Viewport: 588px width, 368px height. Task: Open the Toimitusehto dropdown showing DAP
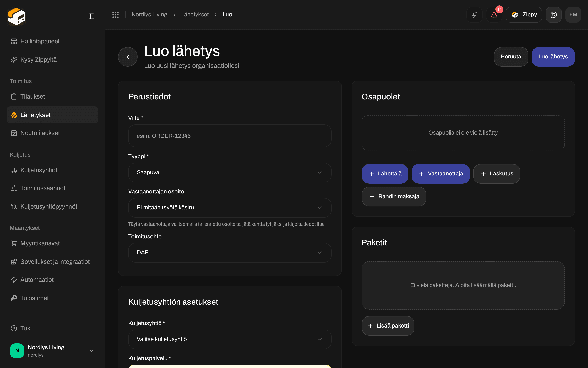pyautogui.click(x=230, y=253)
